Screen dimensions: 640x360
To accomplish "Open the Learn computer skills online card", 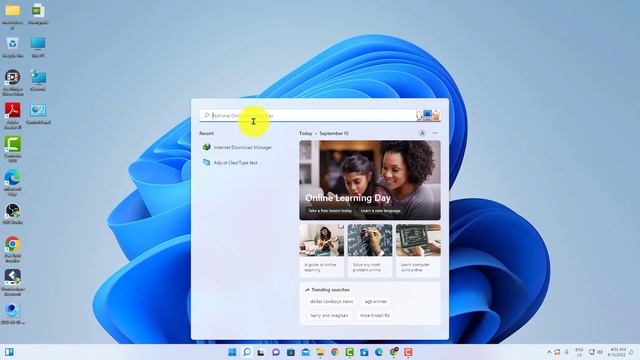I will (418, 251).
